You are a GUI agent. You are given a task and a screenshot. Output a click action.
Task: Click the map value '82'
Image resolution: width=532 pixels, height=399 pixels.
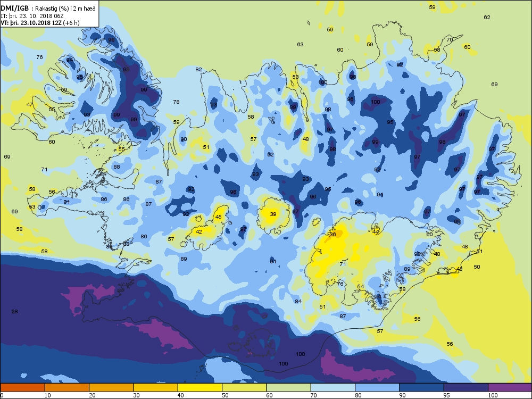click(198, 70)
